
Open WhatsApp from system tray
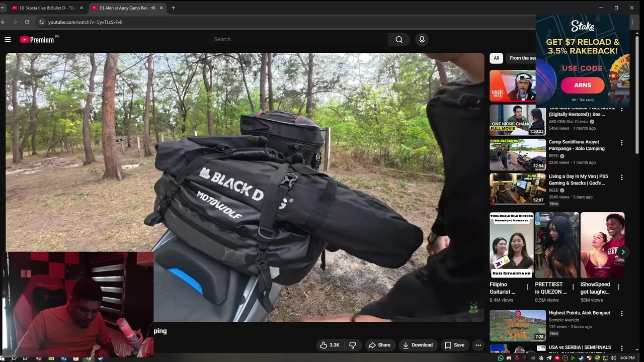pos(501,358)
